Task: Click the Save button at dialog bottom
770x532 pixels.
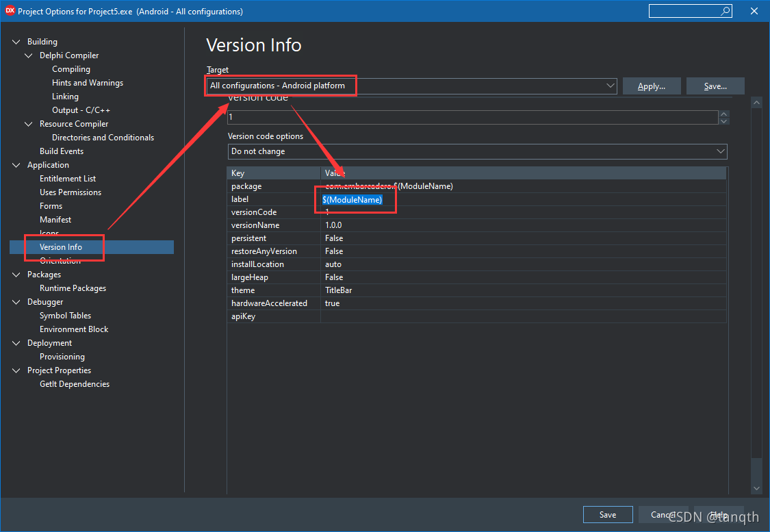Action: point(608,514)
